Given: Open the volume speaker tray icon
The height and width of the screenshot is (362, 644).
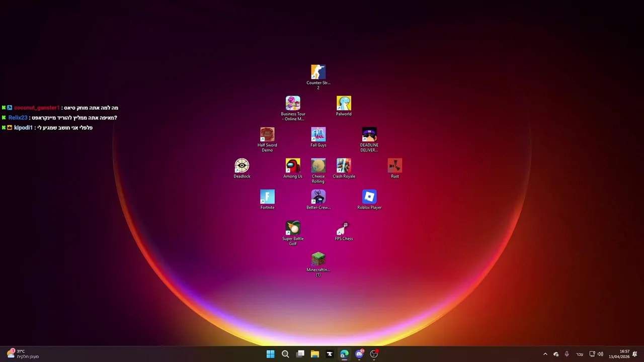Looking at the screenshot, I should tap(600, 354).
